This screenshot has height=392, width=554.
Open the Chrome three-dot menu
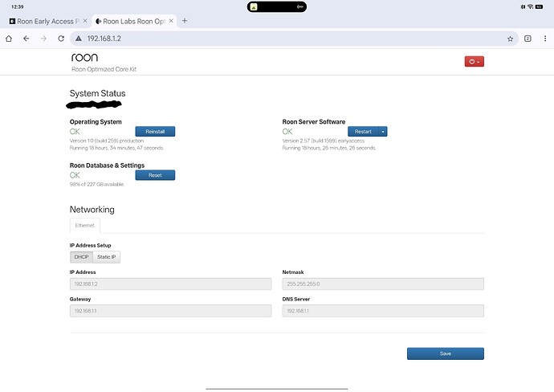point(544,38)
